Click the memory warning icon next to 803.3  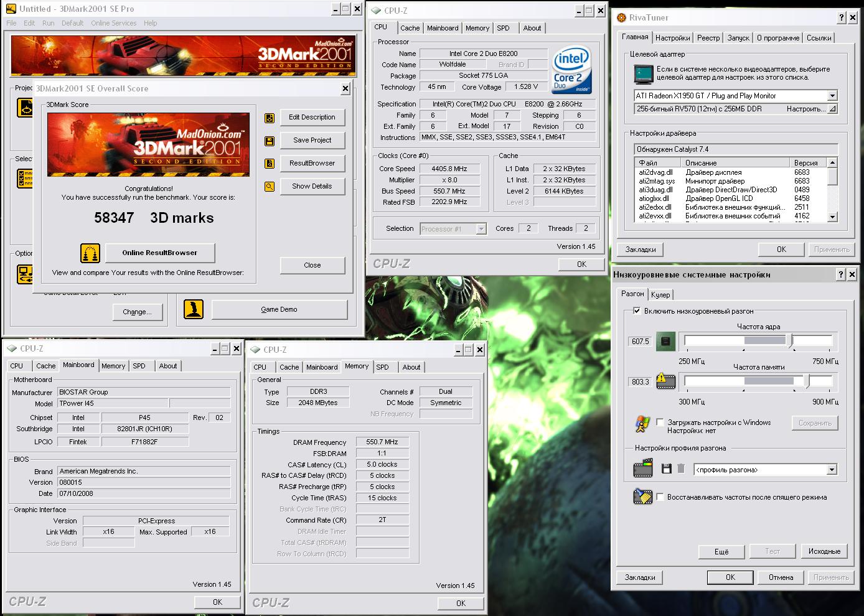(665, 381)
